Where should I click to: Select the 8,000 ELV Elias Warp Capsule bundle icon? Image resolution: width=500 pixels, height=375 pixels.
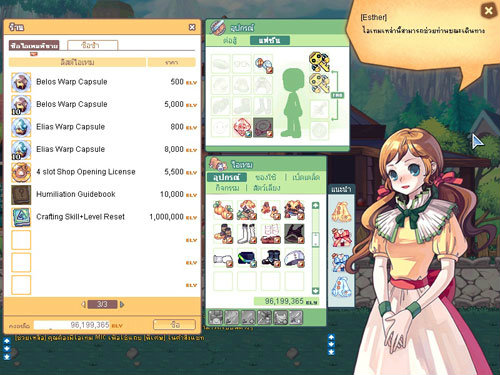21,150
